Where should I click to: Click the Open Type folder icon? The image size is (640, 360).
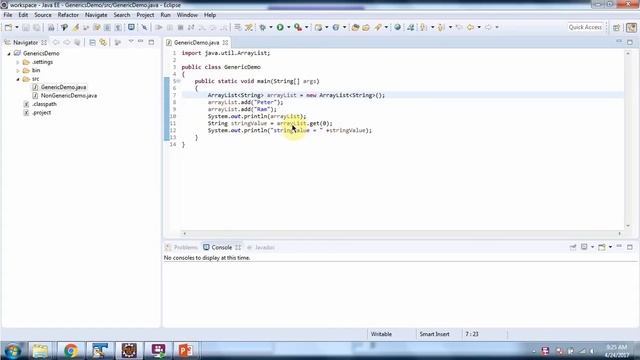click(x=356, y=27)
